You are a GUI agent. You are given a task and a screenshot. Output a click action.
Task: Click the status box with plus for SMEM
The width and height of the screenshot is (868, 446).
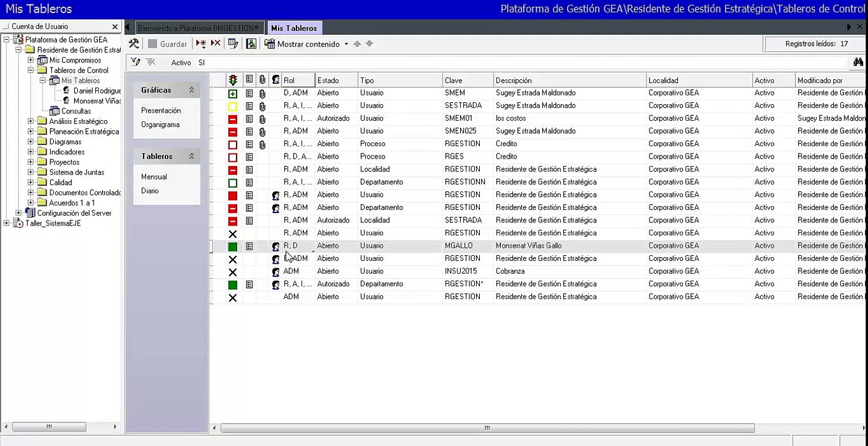[x=233, y=94]
